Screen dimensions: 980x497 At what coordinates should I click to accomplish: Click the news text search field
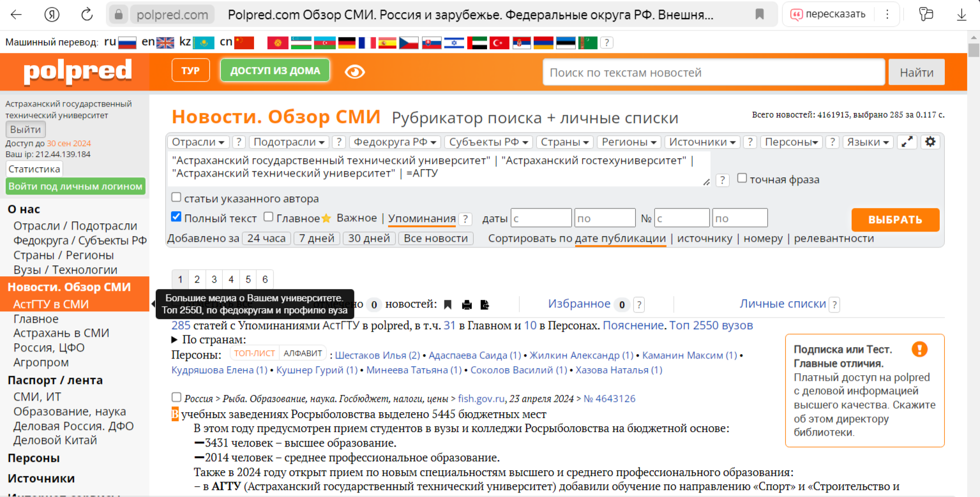(713, 72)
